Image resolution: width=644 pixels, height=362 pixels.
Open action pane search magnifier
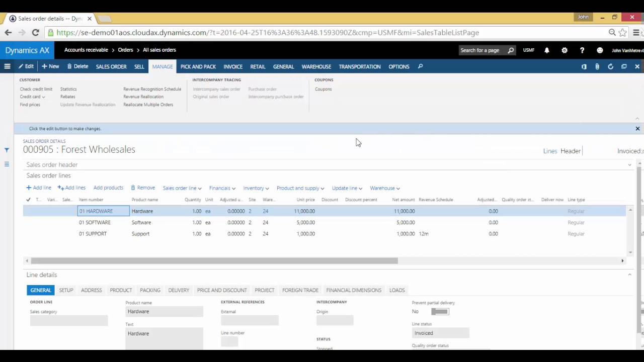[x=420, y=66]
